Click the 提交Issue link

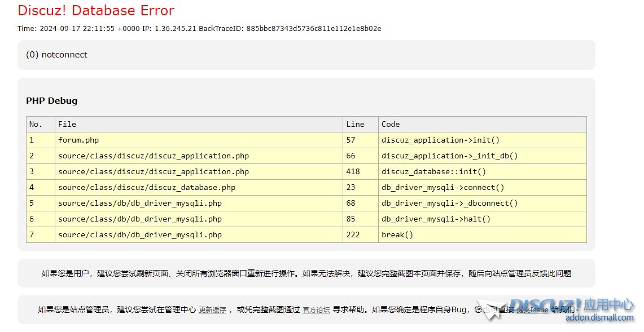pos(532,309)
